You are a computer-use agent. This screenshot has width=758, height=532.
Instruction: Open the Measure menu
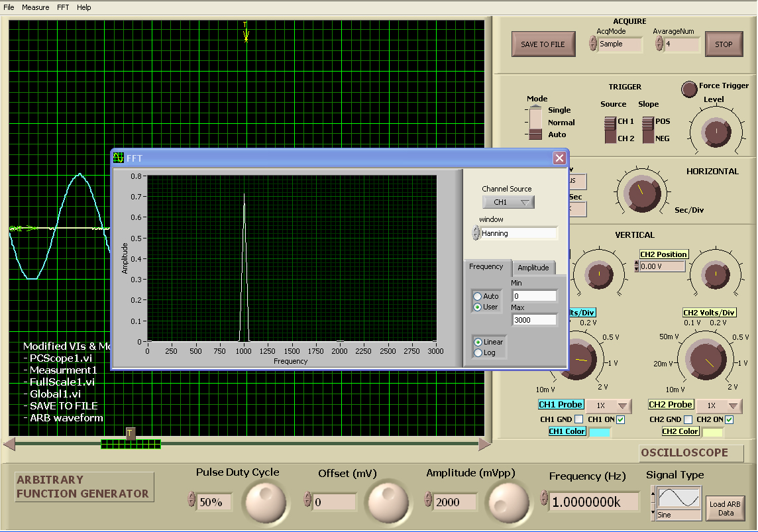point(35,7)
